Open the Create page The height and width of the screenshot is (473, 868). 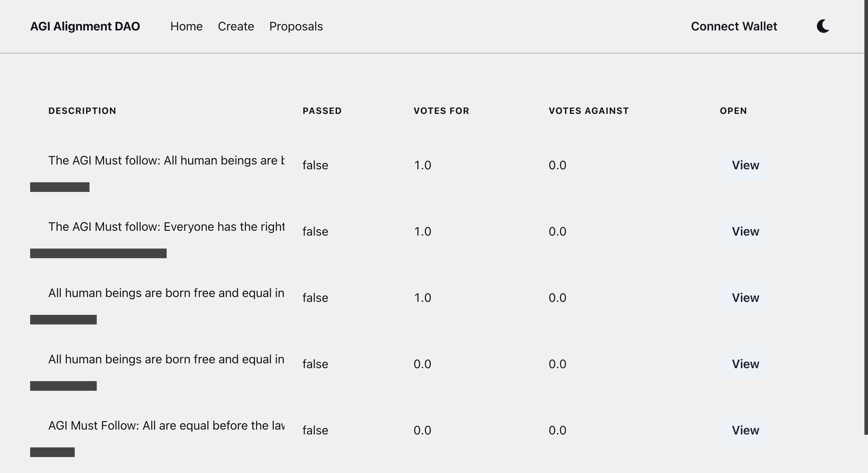point(236,26)
